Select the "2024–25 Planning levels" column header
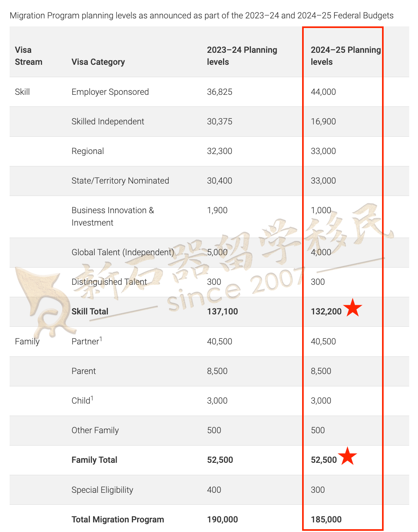The height and width of the screenshot is (532, 418). tap(345, 56)
